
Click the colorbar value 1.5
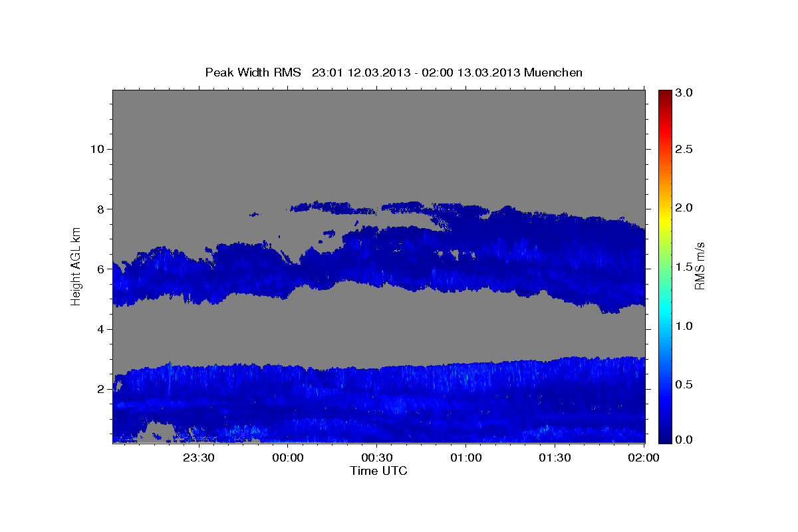tap(684, 267)
